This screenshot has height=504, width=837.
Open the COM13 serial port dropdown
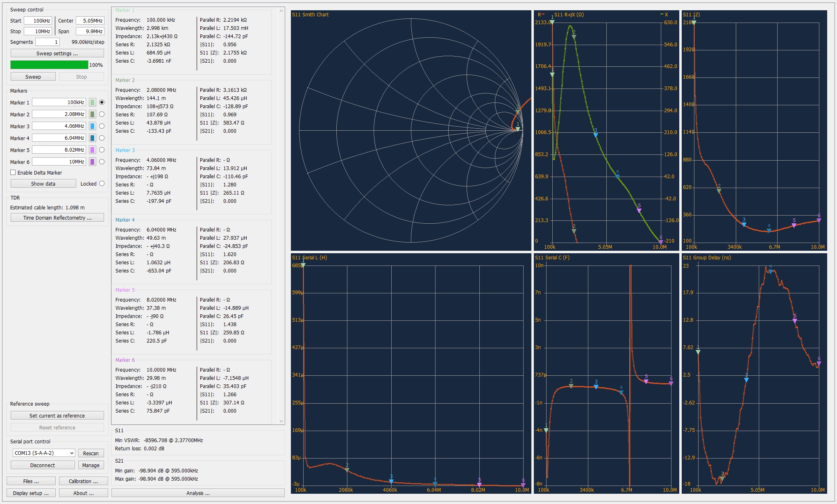tap(44, 453)
